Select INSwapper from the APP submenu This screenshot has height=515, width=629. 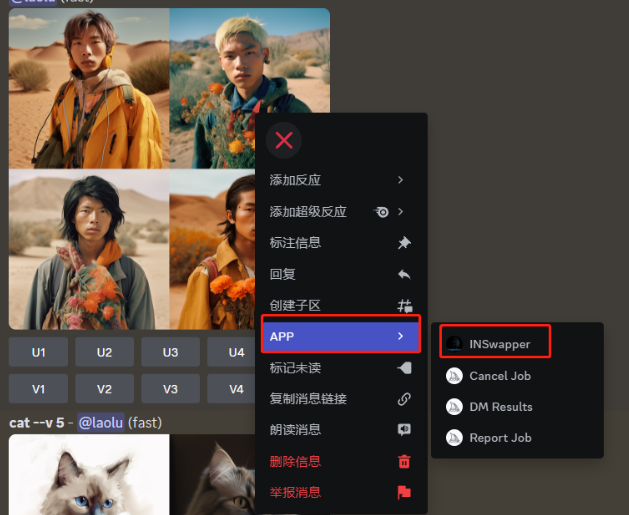(499, 344)
